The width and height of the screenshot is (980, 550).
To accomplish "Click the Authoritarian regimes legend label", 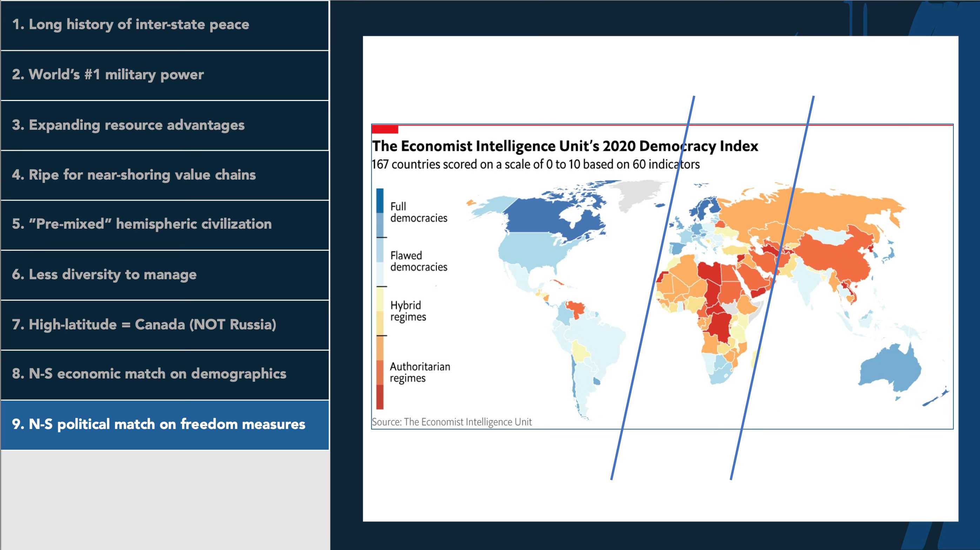I will [419, 373].
